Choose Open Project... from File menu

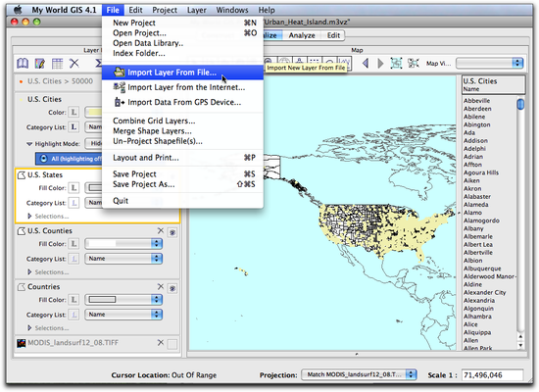(x=183, y=33)
